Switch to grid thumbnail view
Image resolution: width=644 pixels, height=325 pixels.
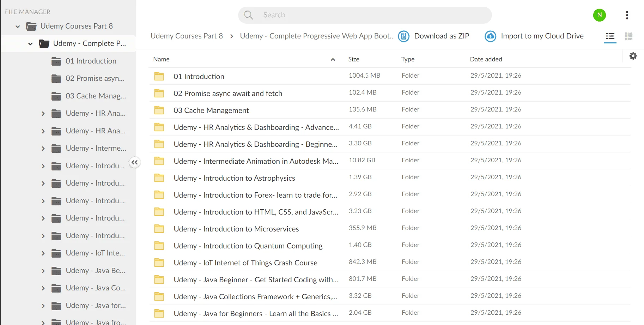point(628,36)
